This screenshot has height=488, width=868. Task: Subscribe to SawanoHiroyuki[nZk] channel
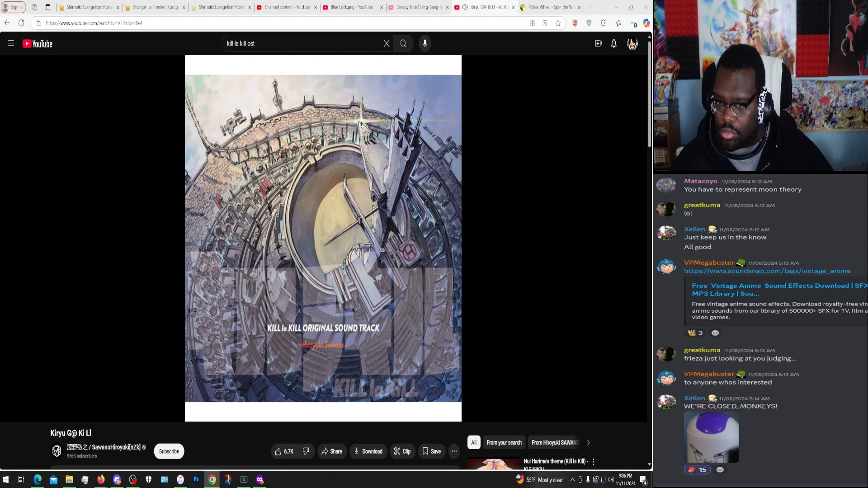tap(169, 451)
